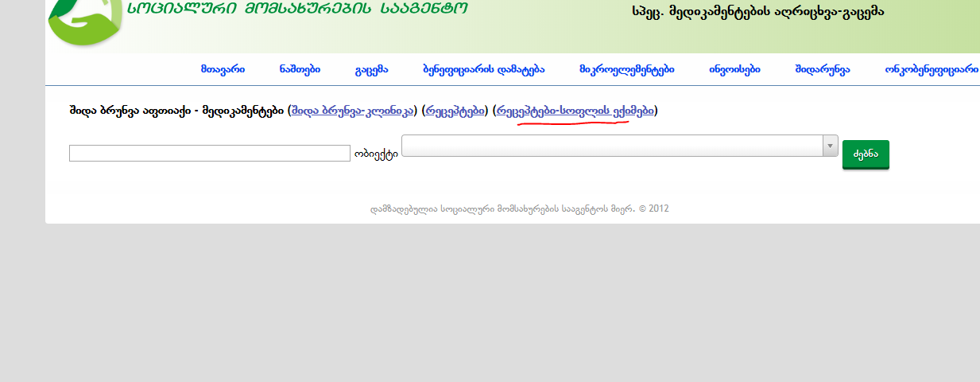Click the red-underlined რეცეპტები-სოფლის ექიმები link

click(x=575, y=111)
